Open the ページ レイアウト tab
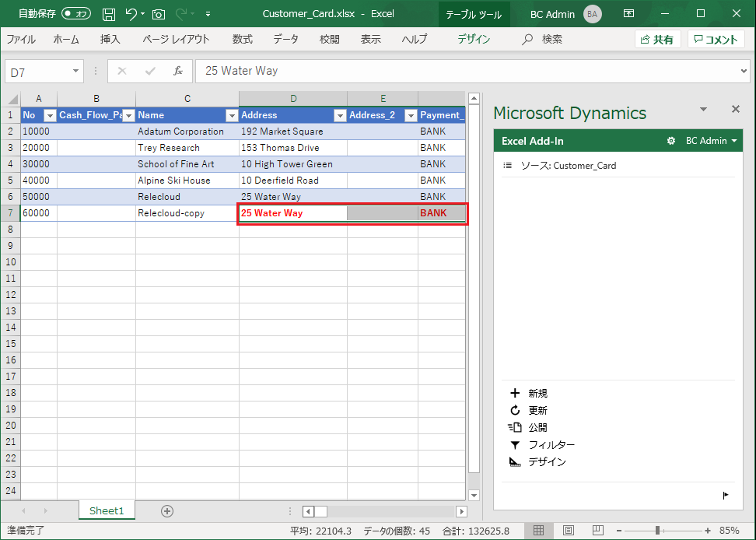 click(x=176, y=39)
